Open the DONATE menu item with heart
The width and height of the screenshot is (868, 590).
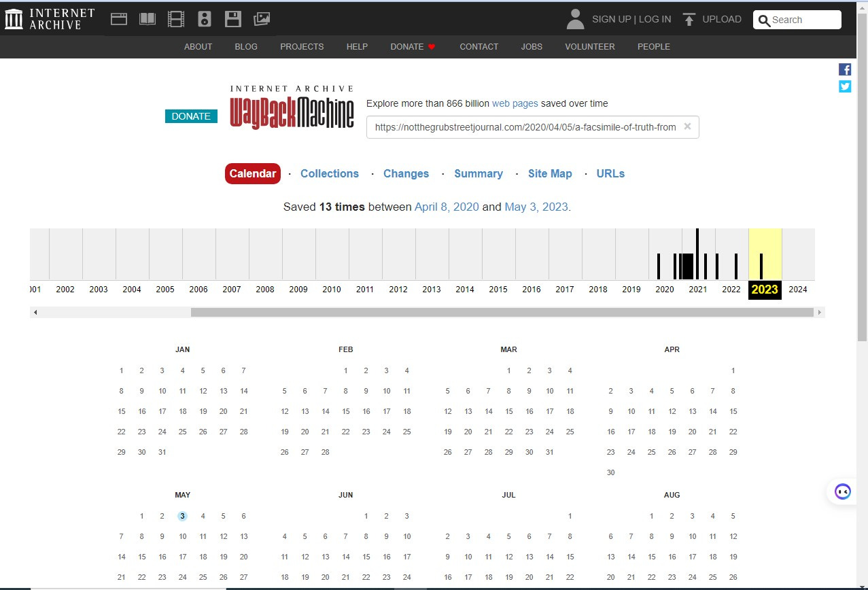coord(413,47)
